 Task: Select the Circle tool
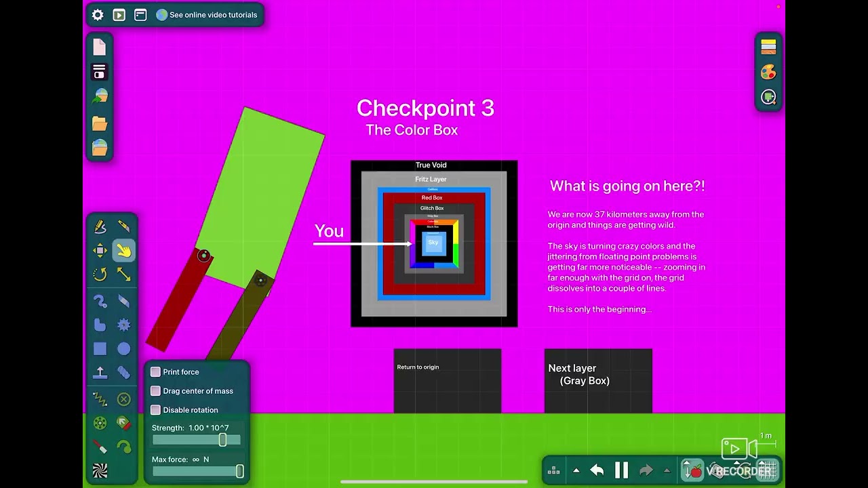[123, 349]
